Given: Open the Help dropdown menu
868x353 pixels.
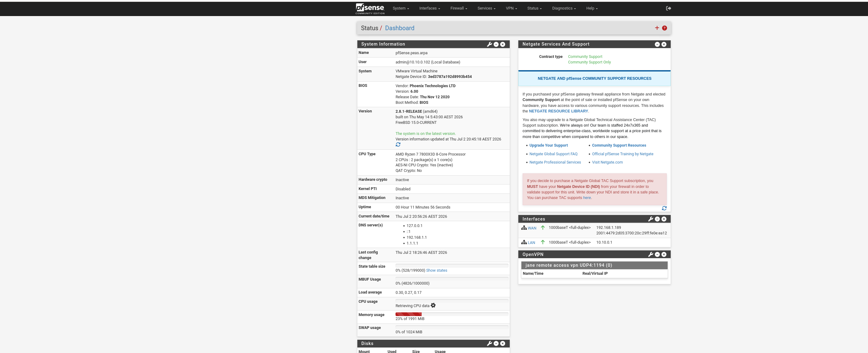Looking at the screenshot, I should coord(592,8).
